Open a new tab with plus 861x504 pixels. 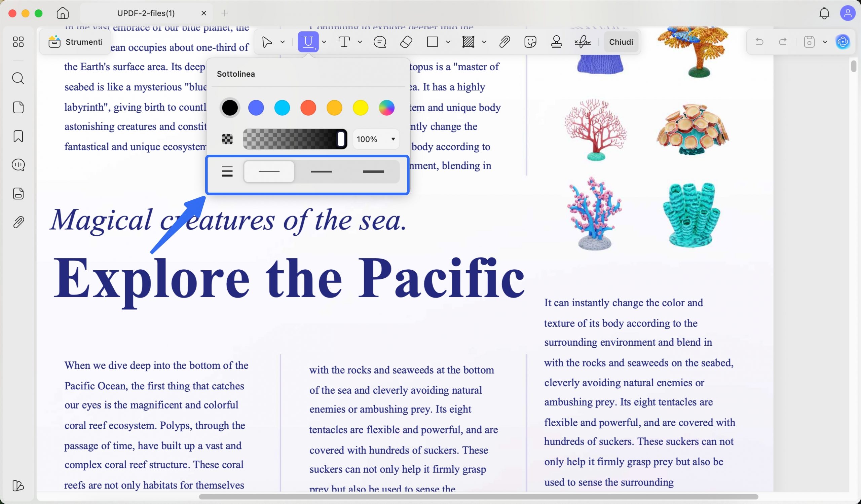pyautogui.click(x=224, y=13)
